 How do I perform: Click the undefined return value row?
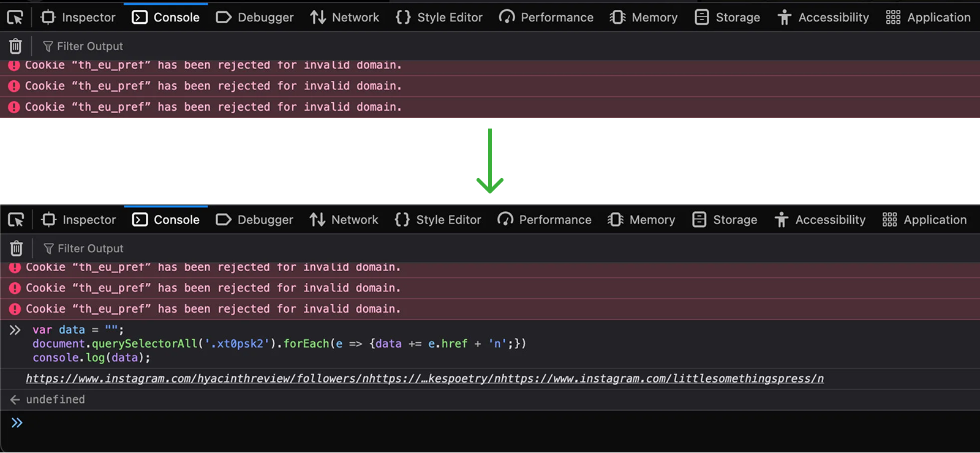(x=490, y=399)
